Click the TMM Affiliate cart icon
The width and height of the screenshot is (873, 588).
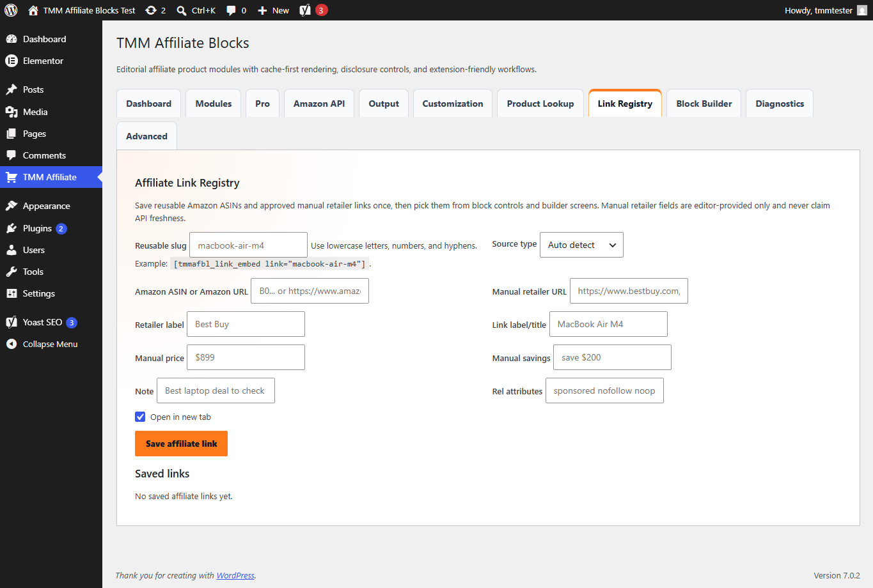(12, 177)
